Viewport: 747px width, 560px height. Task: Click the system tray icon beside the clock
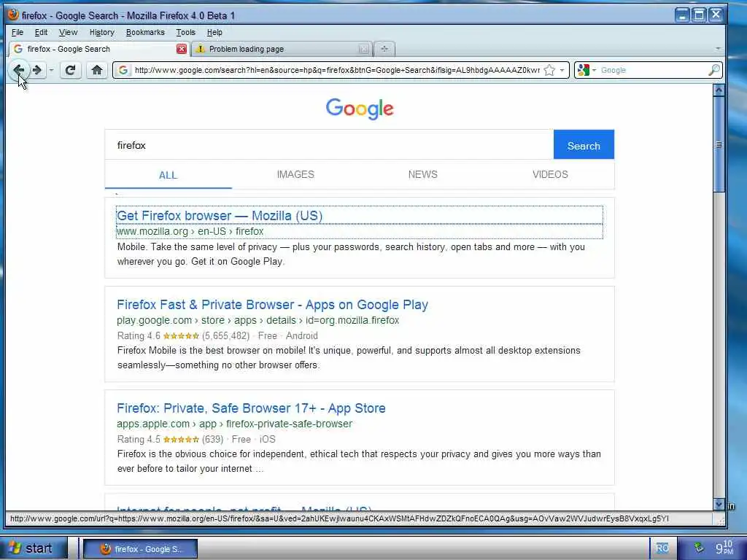click(x=699, y=547)
